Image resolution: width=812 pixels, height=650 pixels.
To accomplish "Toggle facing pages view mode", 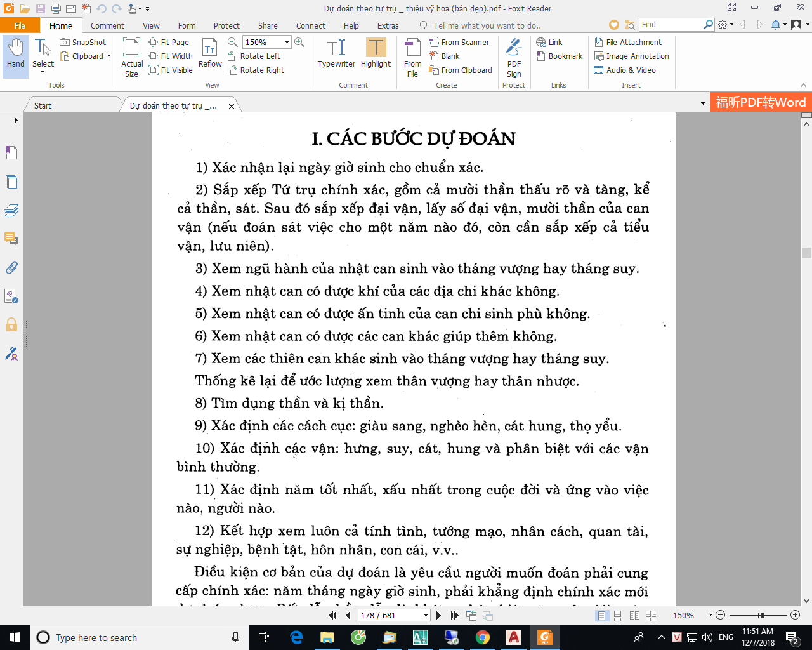I will pyautogui.click(x=634, y=615).
